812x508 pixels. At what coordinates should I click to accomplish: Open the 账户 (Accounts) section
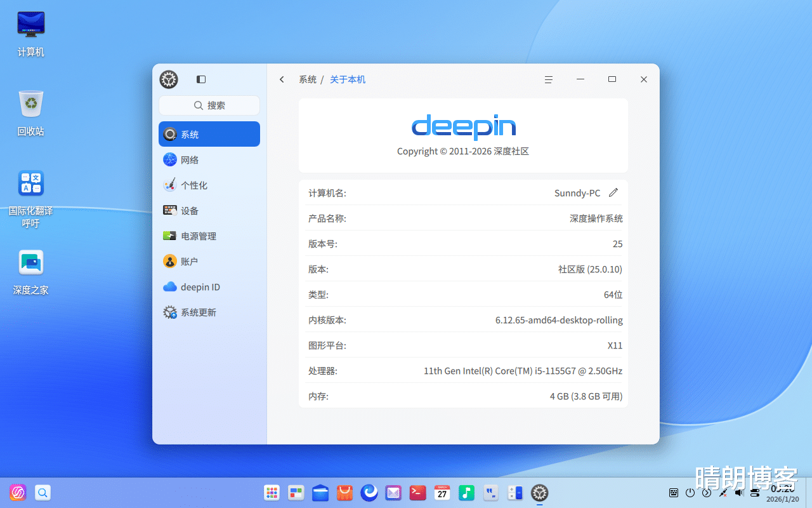coord(189,262)
